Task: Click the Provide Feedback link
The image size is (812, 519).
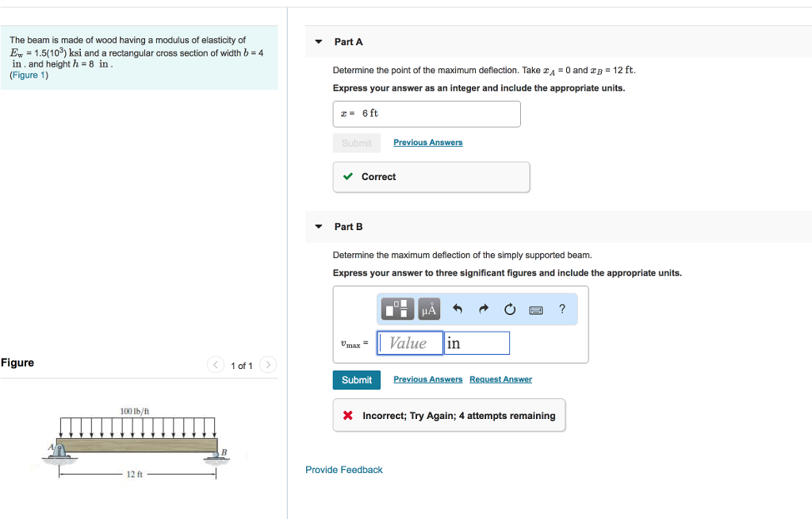Action: click(x=343, y=470)
